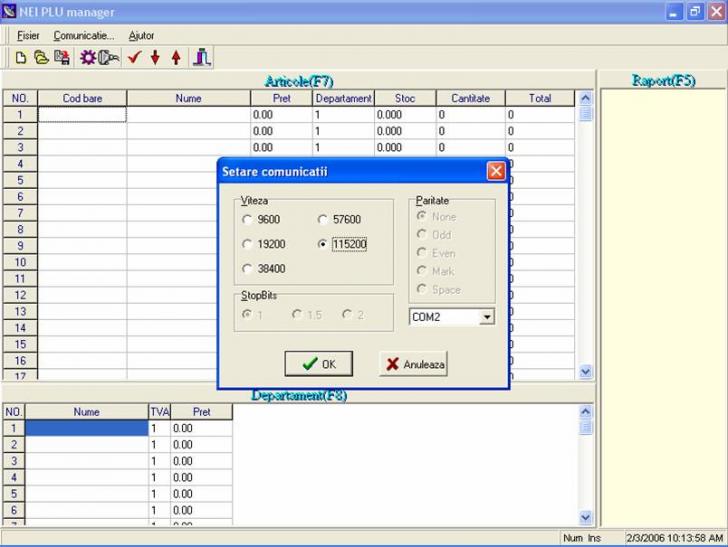Select the 9600 speed radio button

(248, 220)
